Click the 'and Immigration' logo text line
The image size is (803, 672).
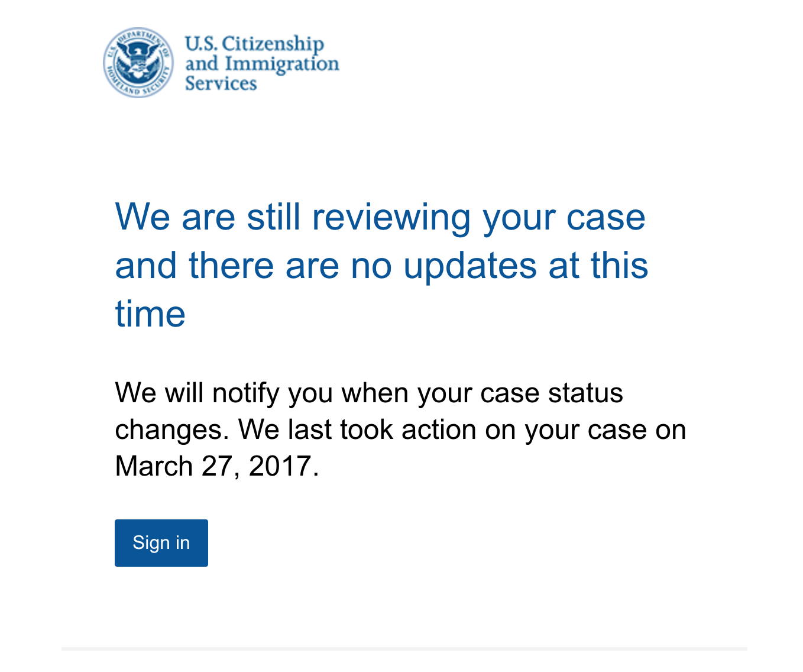click(262, 63)
